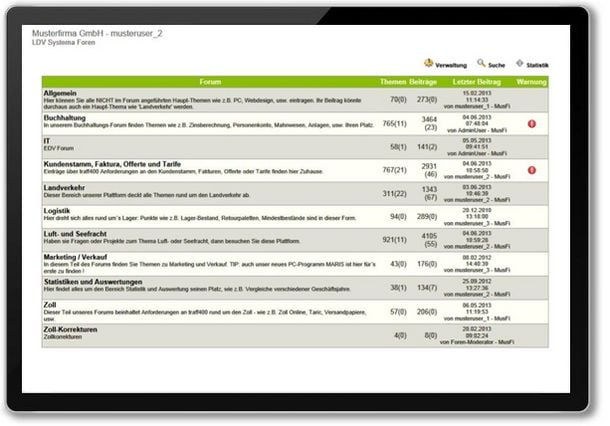Open the Verwaltung link
The image size is (610, 426).
451,63
